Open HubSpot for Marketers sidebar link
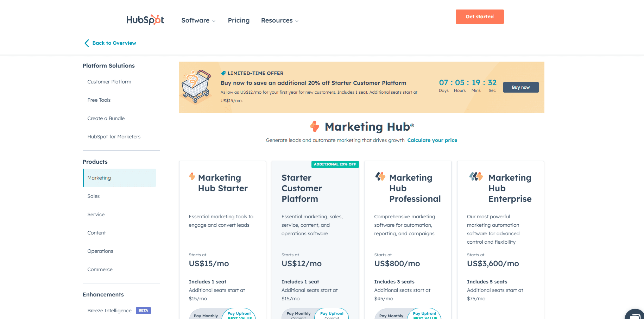The width and height of the screenshot is (644, 319). [114, 137]
